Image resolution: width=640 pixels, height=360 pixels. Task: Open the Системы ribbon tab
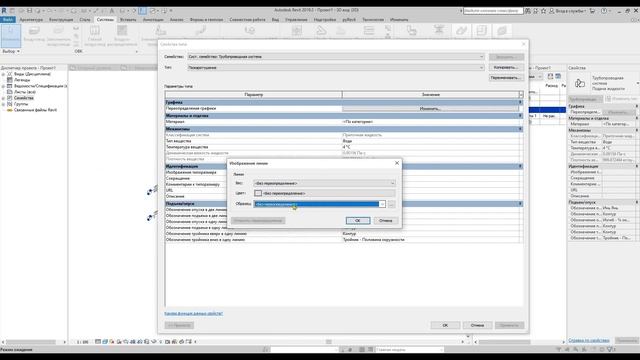(105, 20)
